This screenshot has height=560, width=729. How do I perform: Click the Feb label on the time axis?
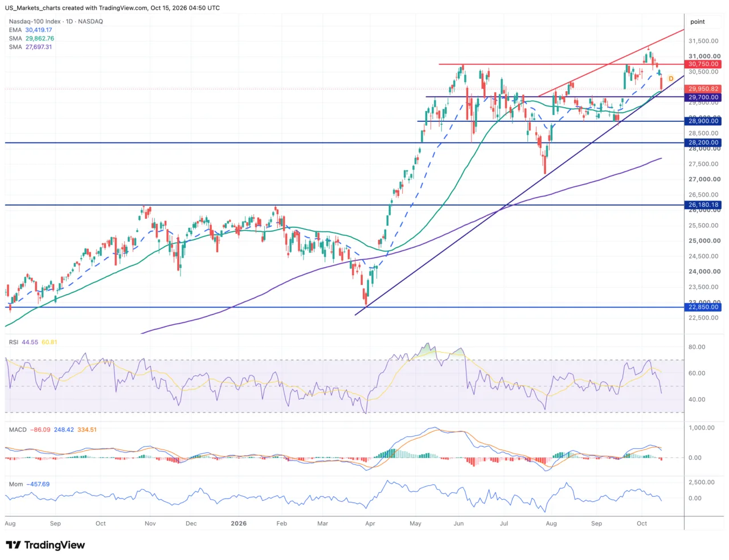[281, 524]
